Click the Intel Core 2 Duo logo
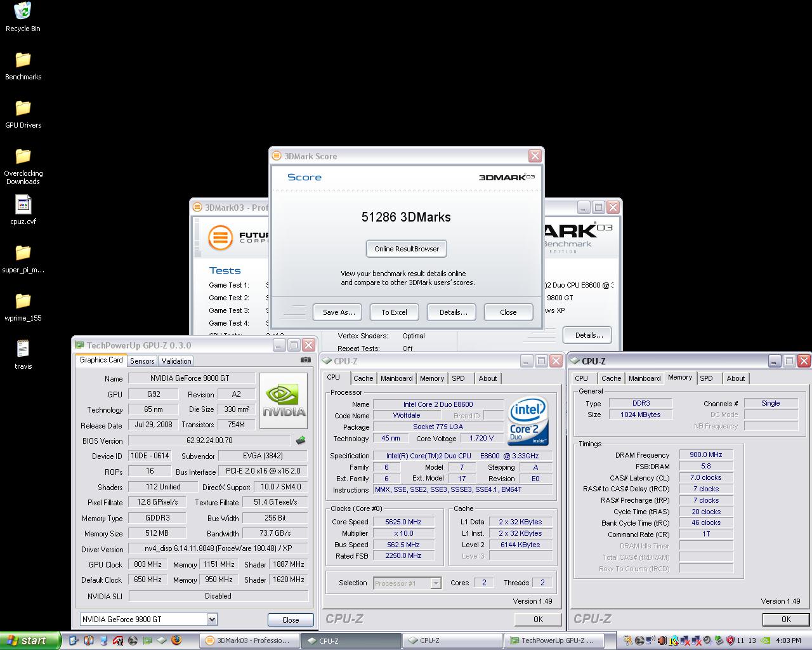Screen dimensions: 812x650 (528, 421)
